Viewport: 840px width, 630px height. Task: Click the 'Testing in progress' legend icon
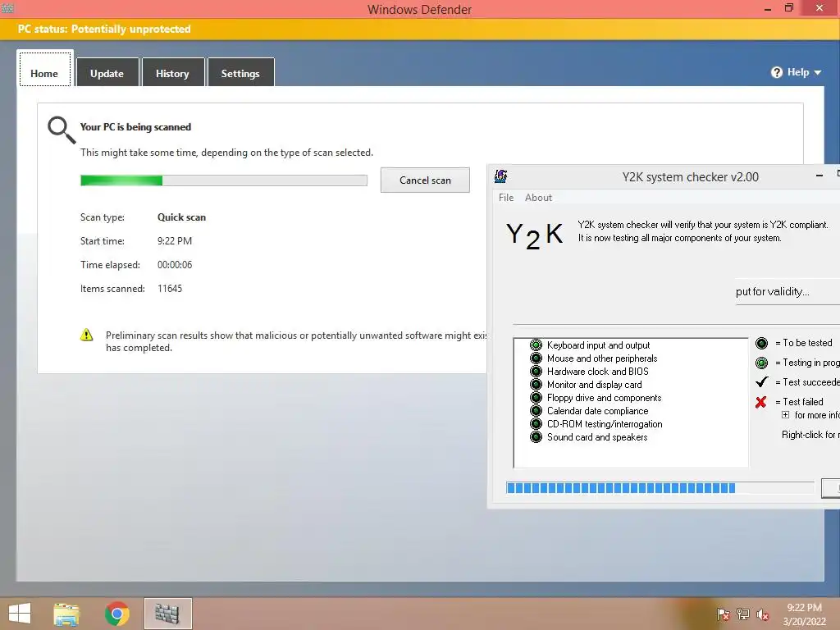(x=761, y=363)
